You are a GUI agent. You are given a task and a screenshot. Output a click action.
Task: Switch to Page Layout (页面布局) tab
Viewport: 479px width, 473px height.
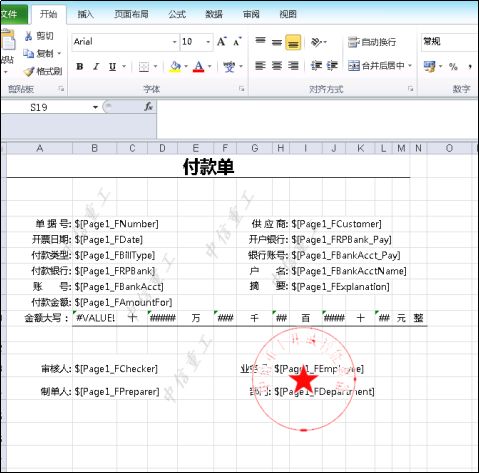[131, 14]
